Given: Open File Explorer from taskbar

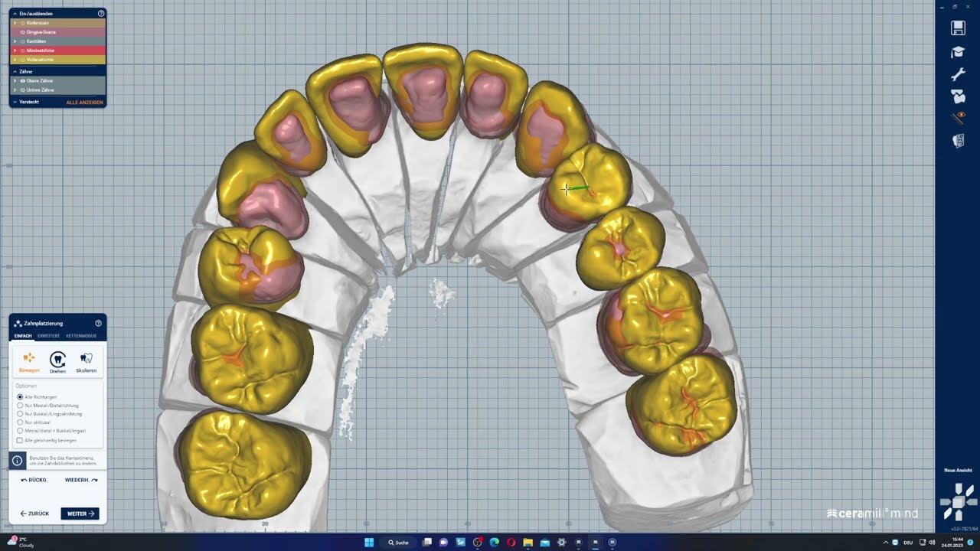Looking at the screenshot, I should click(x=528, y=543).
